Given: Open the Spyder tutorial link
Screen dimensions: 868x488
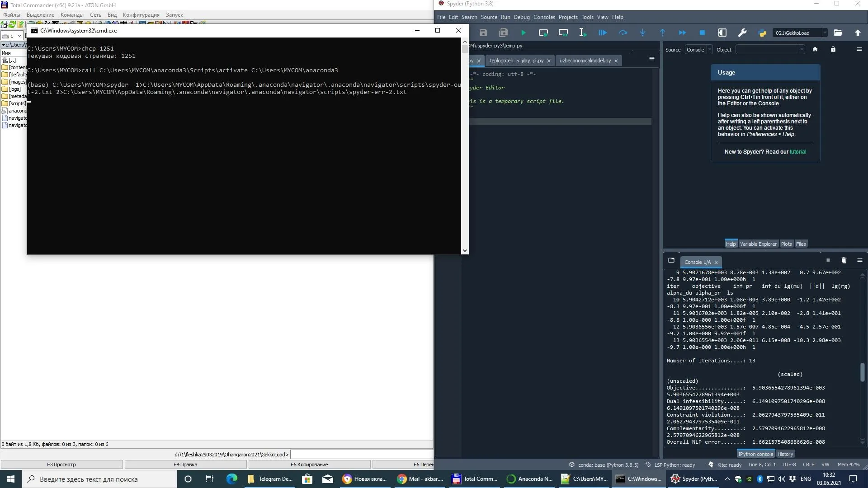Looking at the screenshot, I should tap(797, 152).
